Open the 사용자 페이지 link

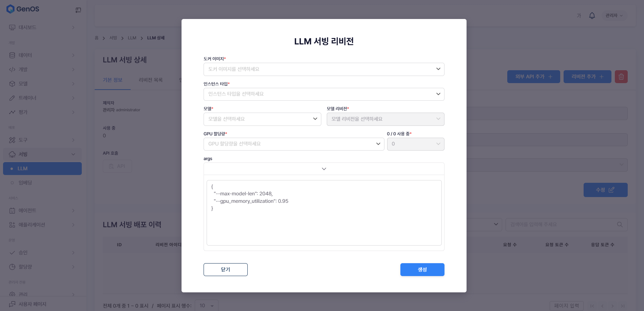click(32, 304)
